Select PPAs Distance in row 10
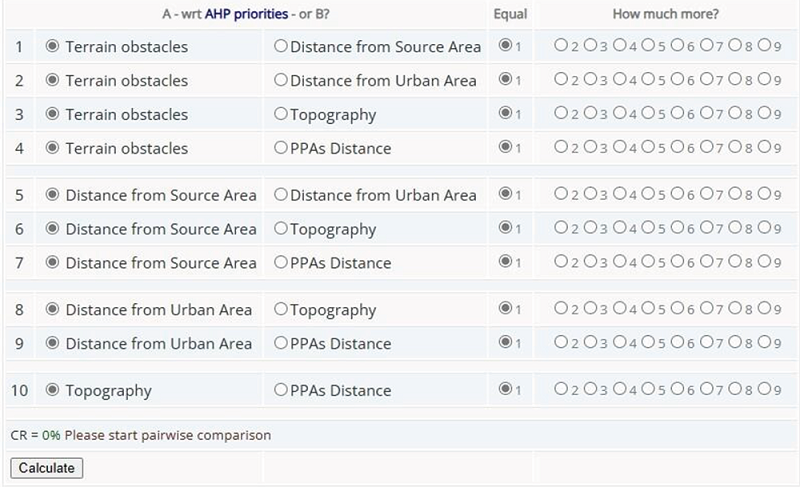 (281, 390)
